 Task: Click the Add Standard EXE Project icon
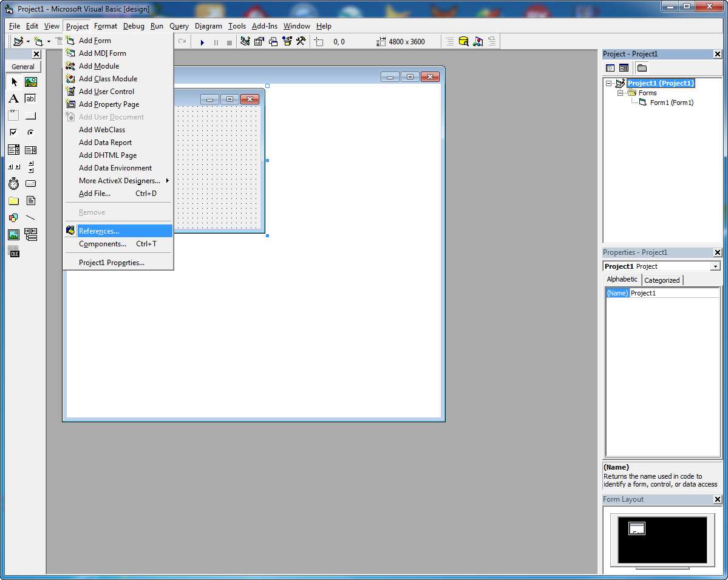click(x=18, y=42)
